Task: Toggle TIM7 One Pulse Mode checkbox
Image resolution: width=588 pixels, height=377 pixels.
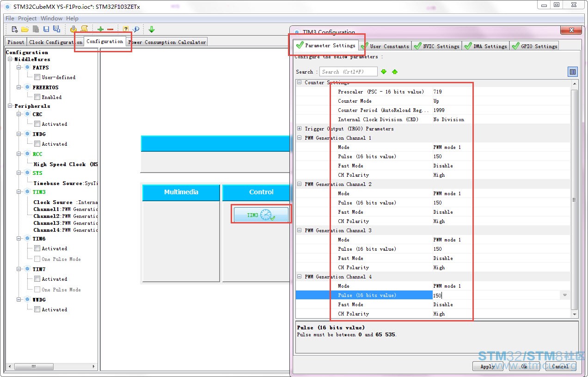Action: click(x=37, y=290)
